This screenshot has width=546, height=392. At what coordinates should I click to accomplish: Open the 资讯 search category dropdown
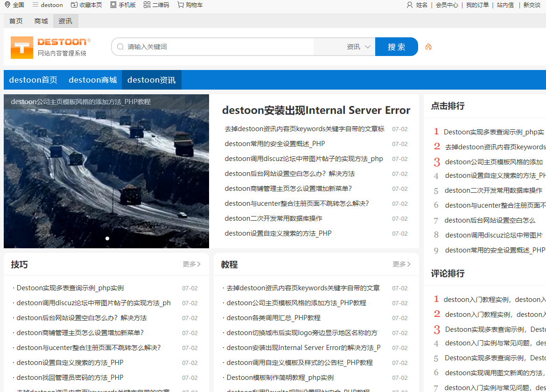click(x=358, y=47)
